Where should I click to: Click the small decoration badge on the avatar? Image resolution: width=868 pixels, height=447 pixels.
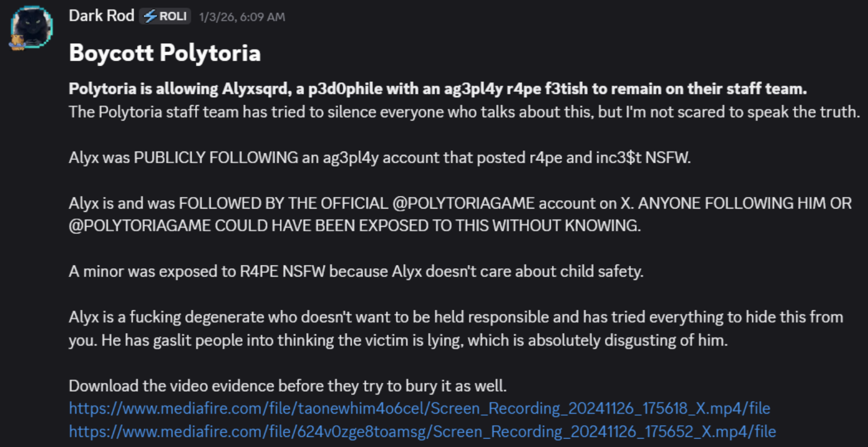coord(17,42)
